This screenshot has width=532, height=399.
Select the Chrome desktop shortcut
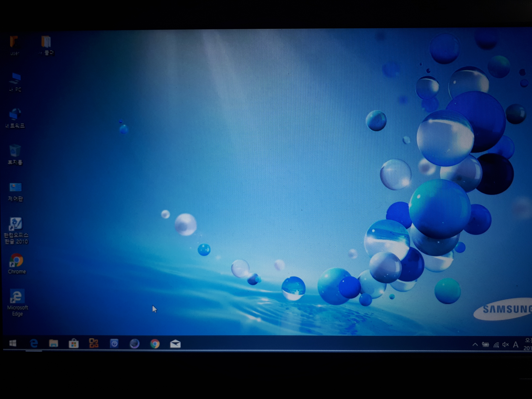pos(16,260)
